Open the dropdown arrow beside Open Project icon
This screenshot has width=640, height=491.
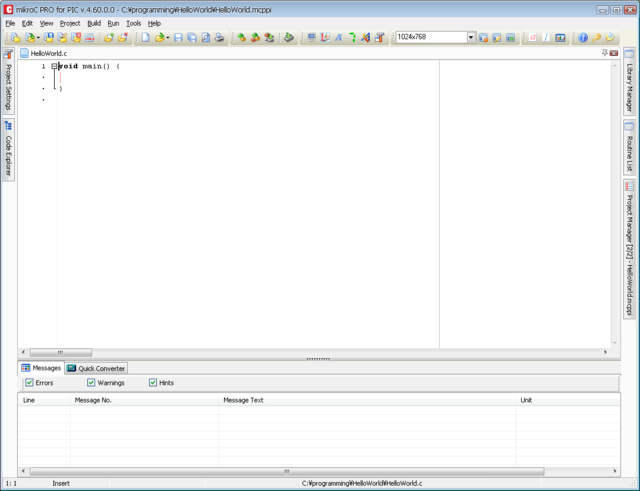(38, 38)
